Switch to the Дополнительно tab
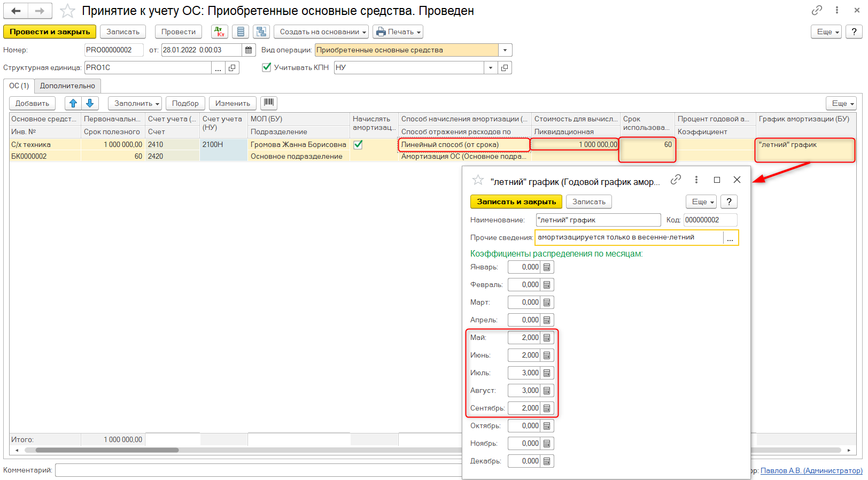 pos(67,86)
